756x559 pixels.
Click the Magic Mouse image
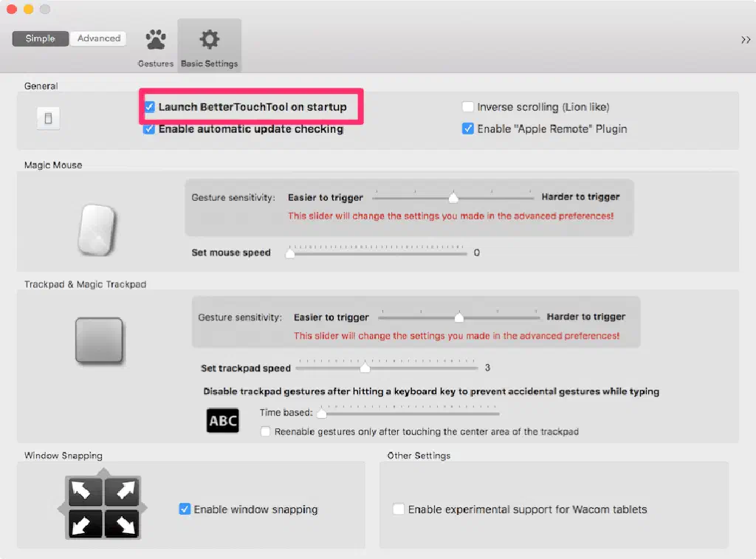95,229
